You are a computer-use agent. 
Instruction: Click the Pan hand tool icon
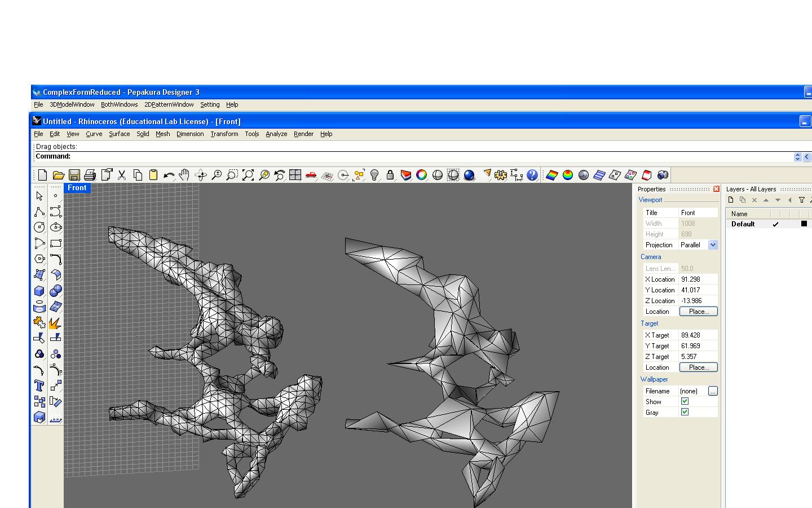point(184,175)
